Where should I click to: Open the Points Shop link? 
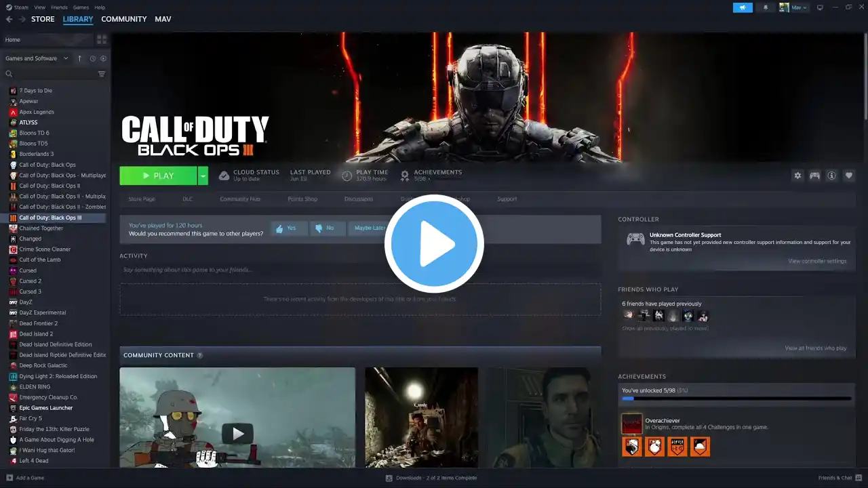coord(302,199)
